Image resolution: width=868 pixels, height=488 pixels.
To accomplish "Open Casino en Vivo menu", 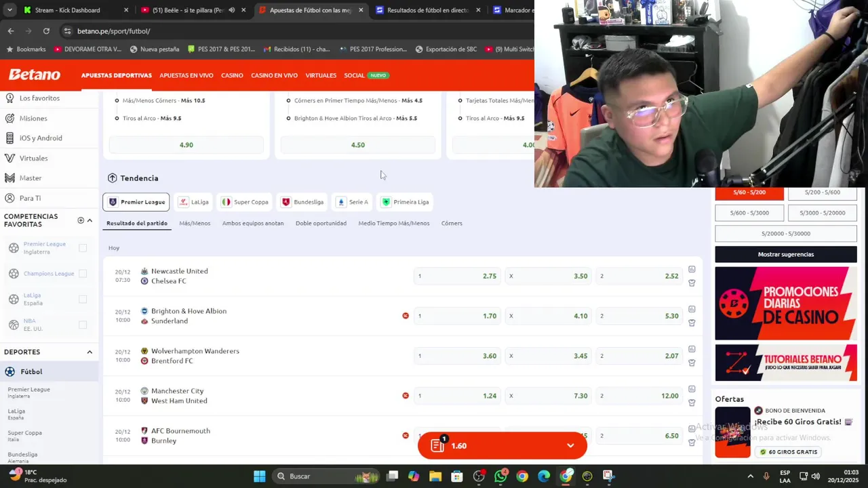I will point(274,75).
